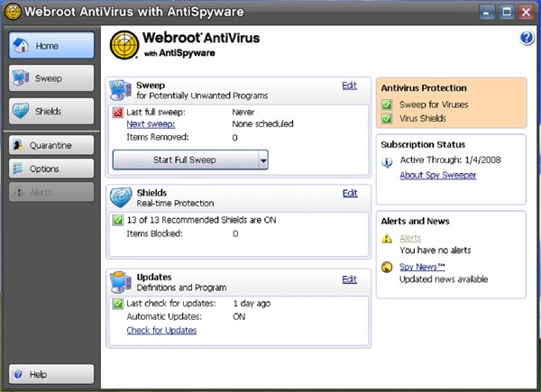Click 'Updated news available' text
541x392 pixels.
[x=444, y=279]
